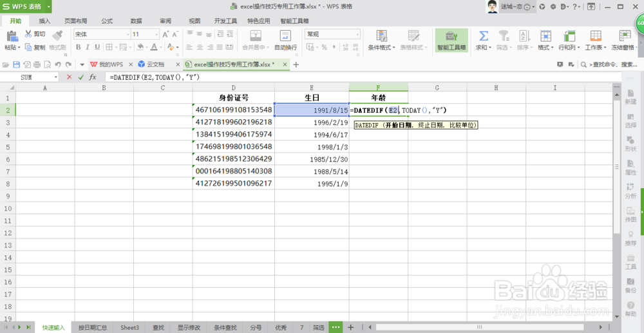Screen dimensions: 644x333
Task: Switch to the Sheet3 sheet tab
Action: [x=130, y=328]
